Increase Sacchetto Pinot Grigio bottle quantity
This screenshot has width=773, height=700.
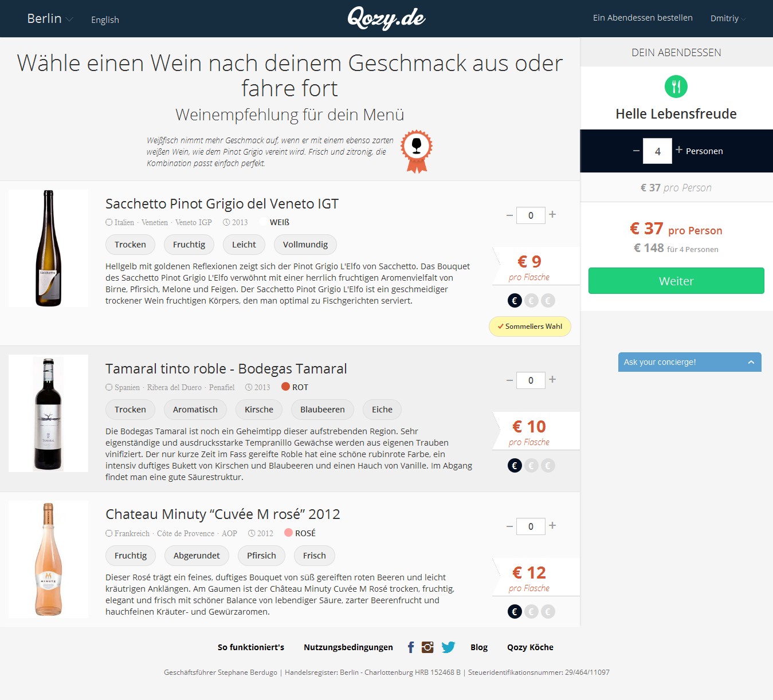[552, 214]
